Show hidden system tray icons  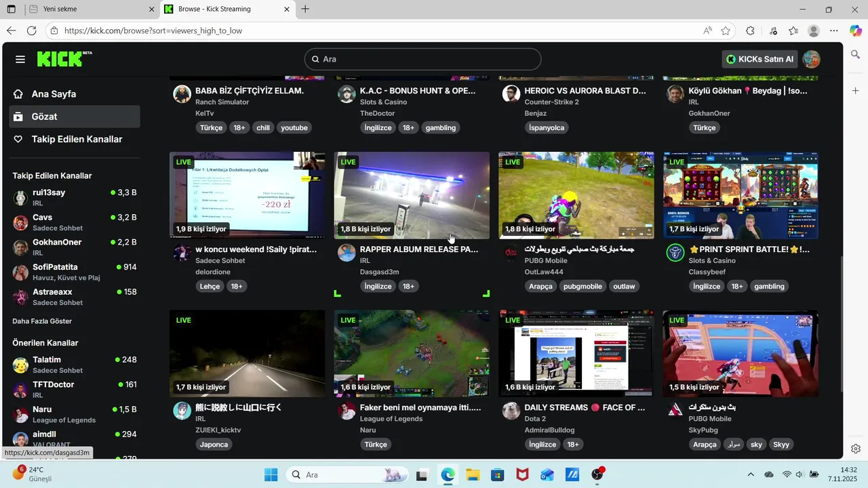tap(751, 474)
